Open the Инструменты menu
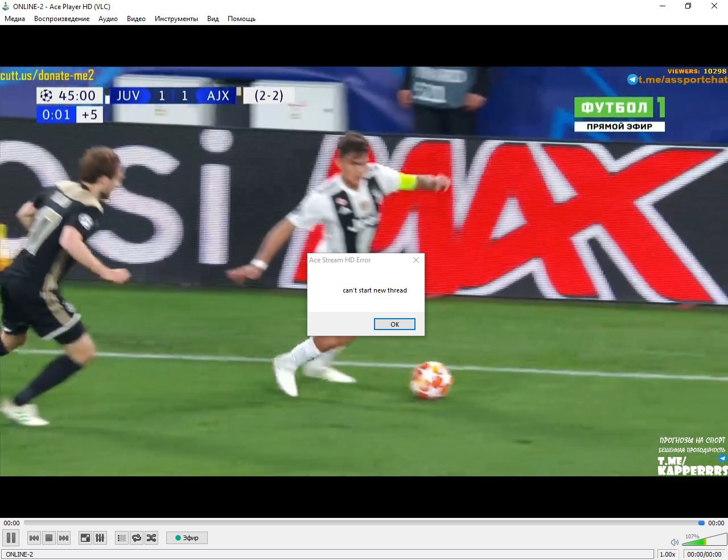 [x=176, y=19]
